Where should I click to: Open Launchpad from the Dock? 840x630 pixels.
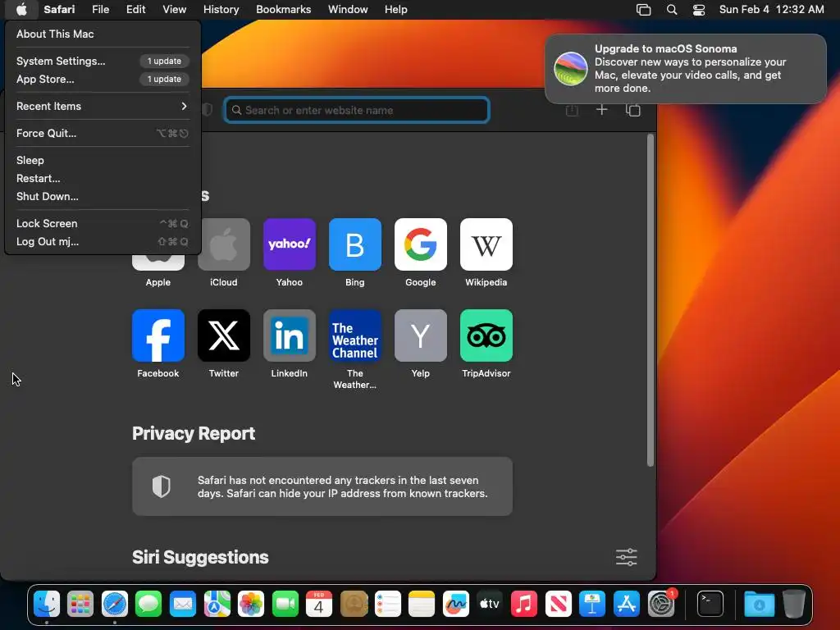point(80,604)
